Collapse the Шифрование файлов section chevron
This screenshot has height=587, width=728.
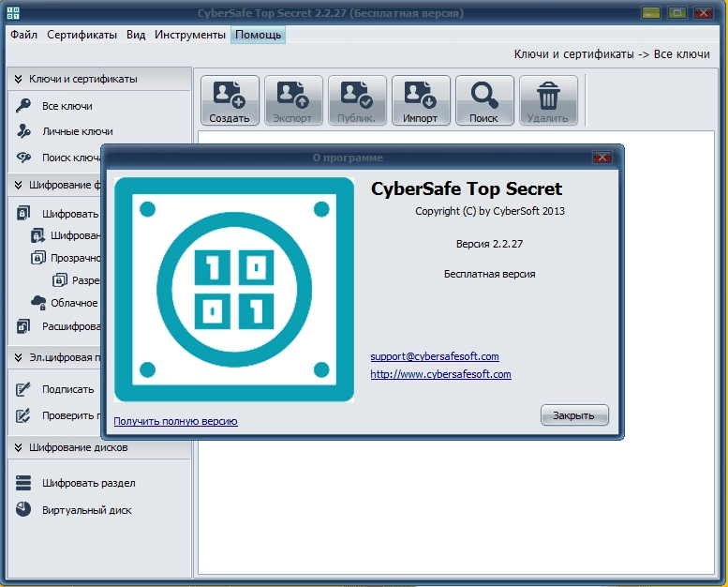[x=18, y=185]
